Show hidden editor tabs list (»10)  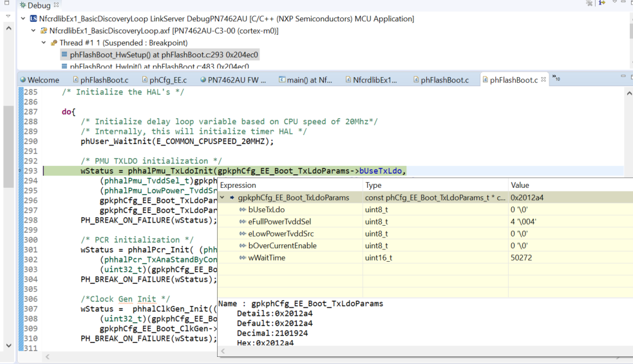556,78
